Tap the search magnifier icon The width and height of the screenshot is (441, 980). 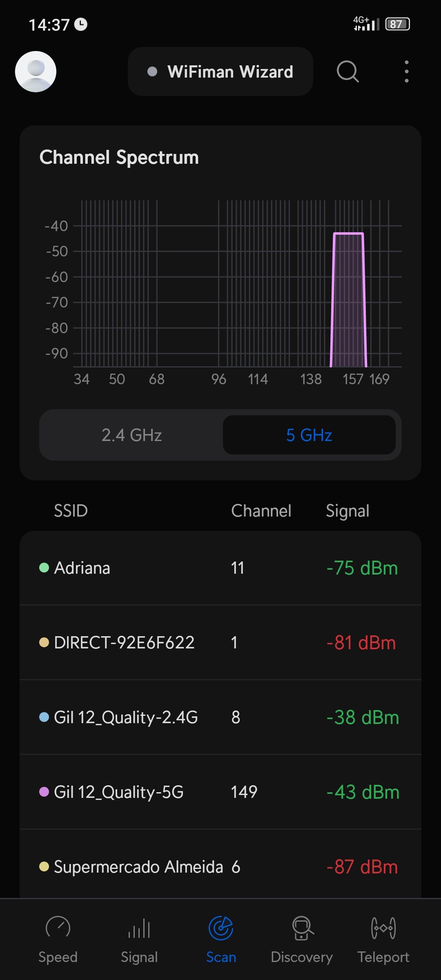click(347, 71)
